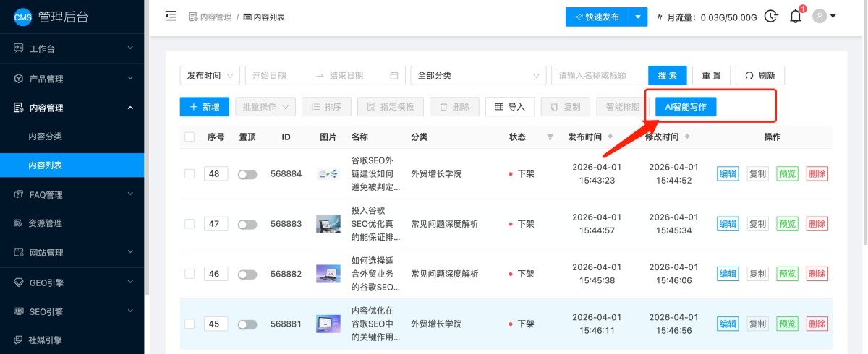The image size is (868, 354).
Task: Click the notification bell icon
Action: click(x=795, y=17)
